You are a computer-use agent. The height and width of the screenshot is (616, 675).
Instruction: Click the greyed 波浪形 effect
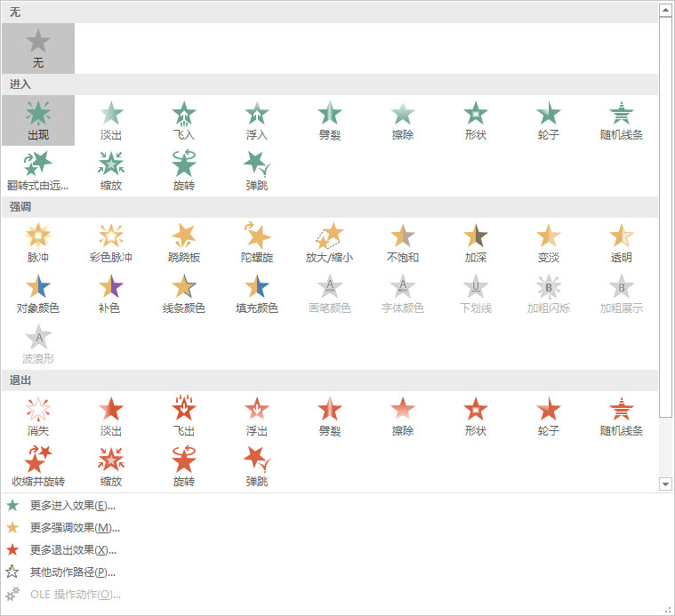tap(38, 344)
